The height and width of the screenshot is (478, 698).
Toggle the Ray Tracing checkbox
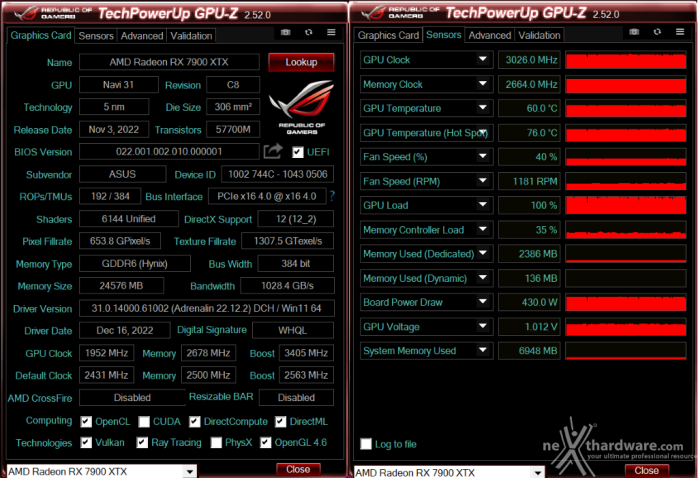(142, 442)
